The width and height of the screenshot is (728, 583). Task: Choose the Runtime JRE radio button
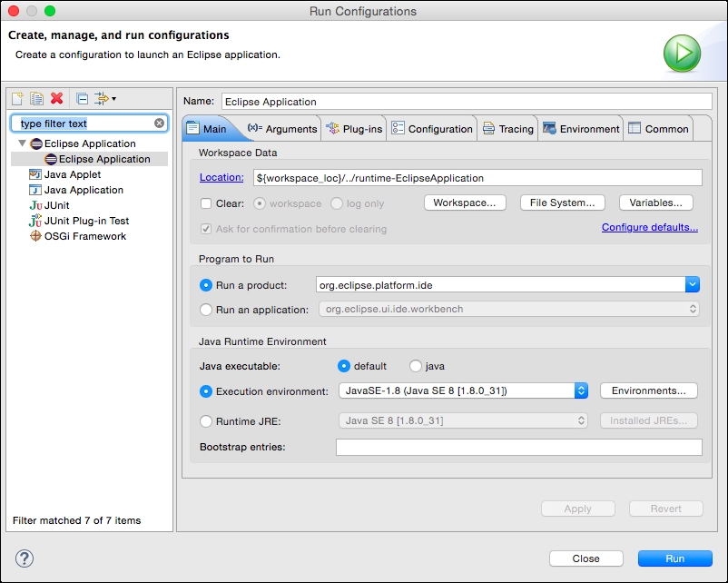pyautogui.click(x=206, y=420)
